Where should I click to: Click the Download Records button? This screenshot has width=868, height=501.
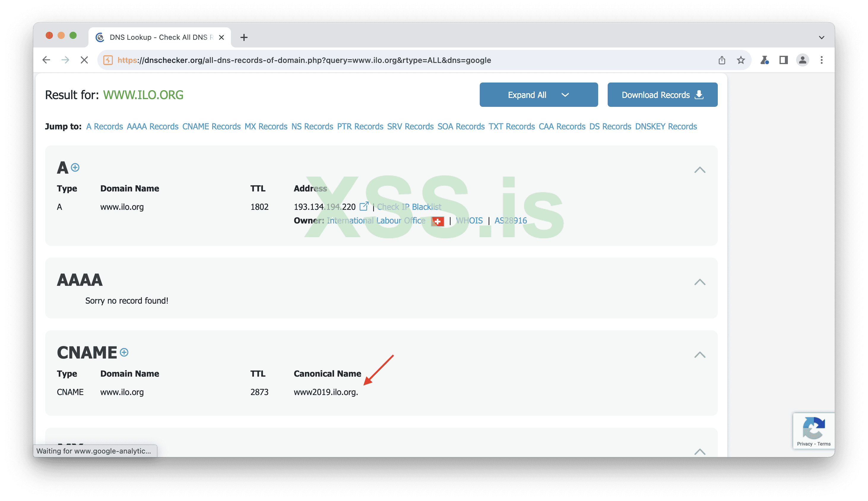click(662, 95)
